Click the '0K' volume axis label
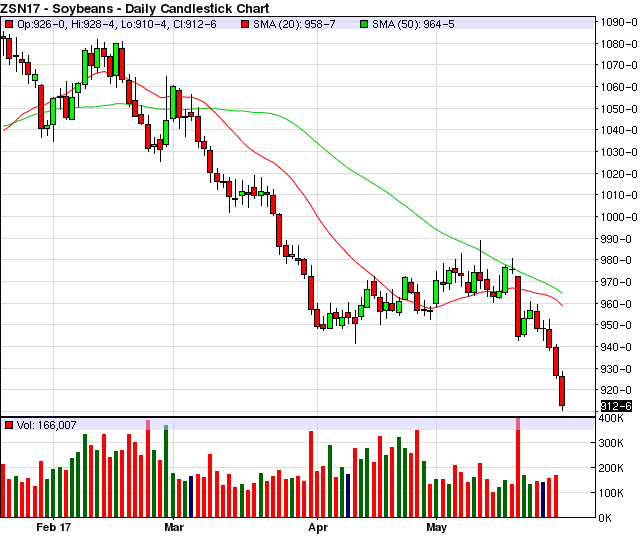The width and height of the screenshot is (640, 536). point(605,518)
